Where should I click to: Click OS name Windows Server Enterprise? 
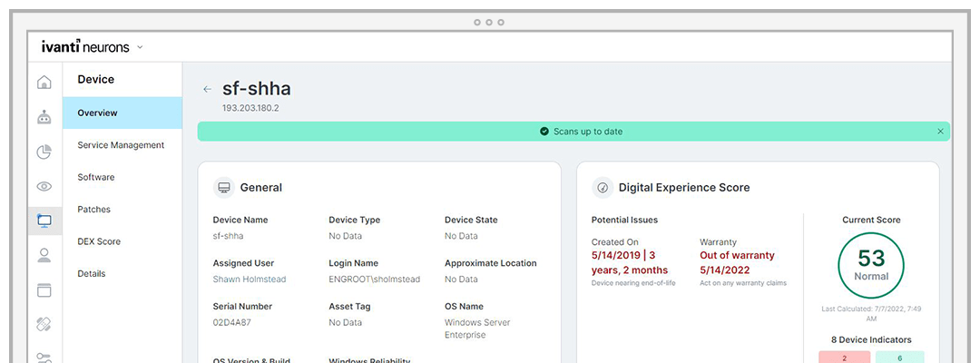477,329
